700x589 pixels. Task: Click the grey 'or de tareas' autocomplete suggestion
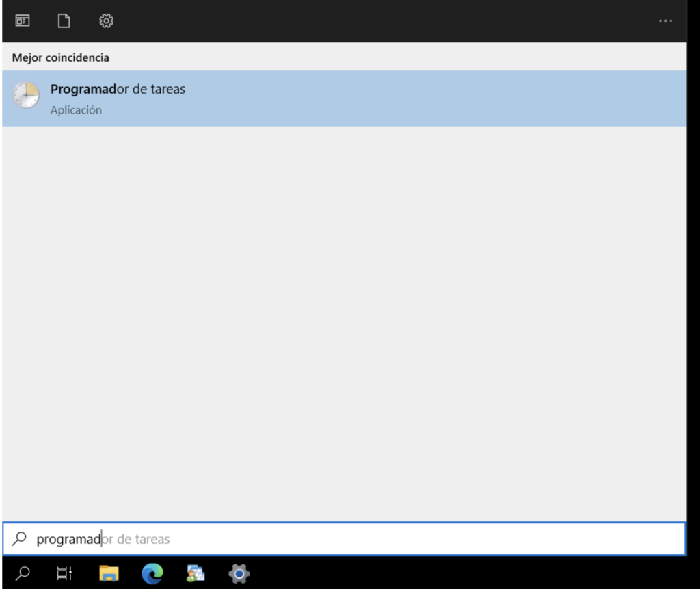tap(136, 539)
